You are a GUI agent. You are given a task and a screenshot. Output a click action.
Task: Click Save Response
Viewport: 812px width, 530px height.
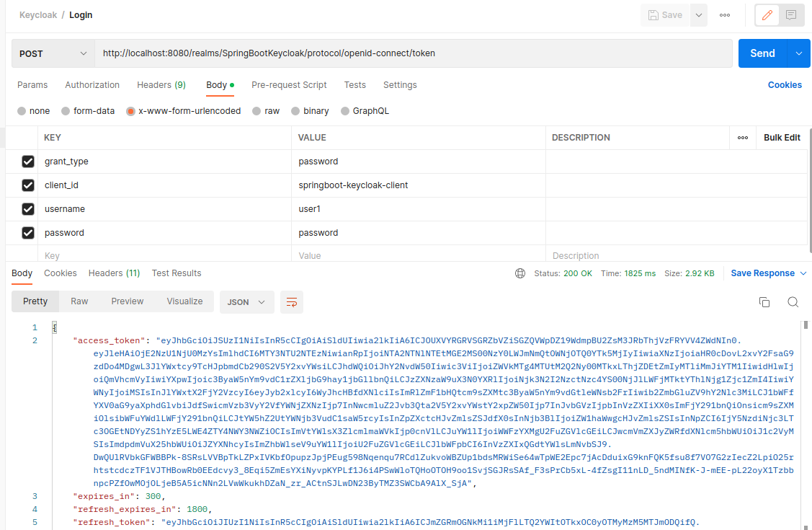point(762,273)
